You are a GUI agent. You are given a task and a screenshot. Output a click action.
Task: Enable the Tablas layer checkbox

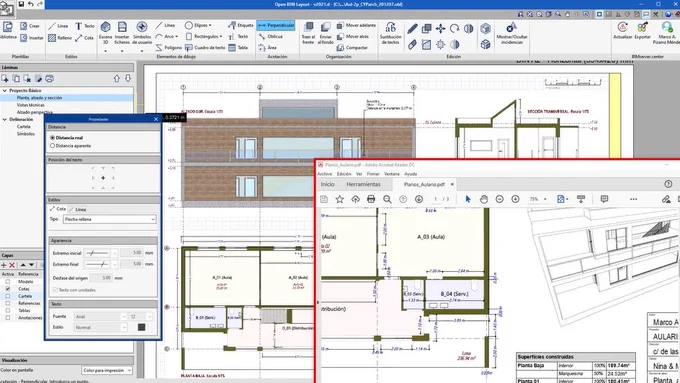tap(8, 311)
